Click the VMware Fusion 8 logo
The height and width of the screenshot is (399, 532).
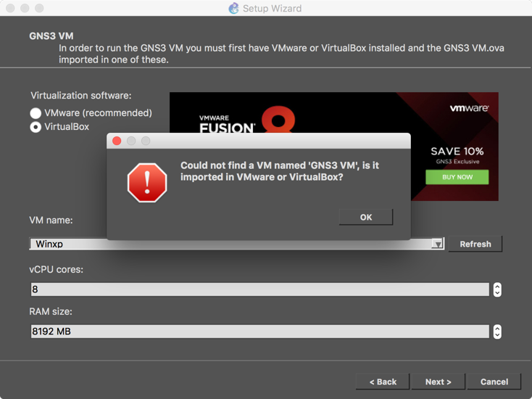(247, 120)
